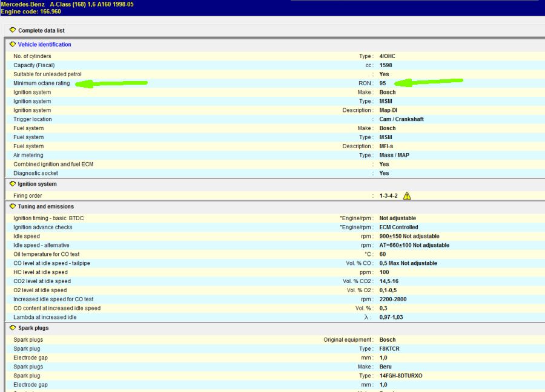Screen dimensions: 545x392
Task: Click the Spark plugs section tag icon
Action: click(13, 328)
